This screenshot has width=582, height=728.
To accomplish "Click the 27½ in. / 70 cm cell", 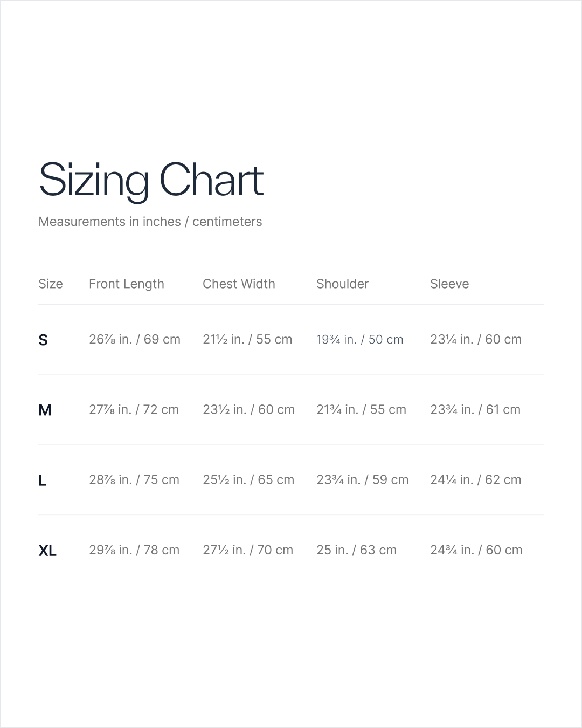I will pos(248,550).
